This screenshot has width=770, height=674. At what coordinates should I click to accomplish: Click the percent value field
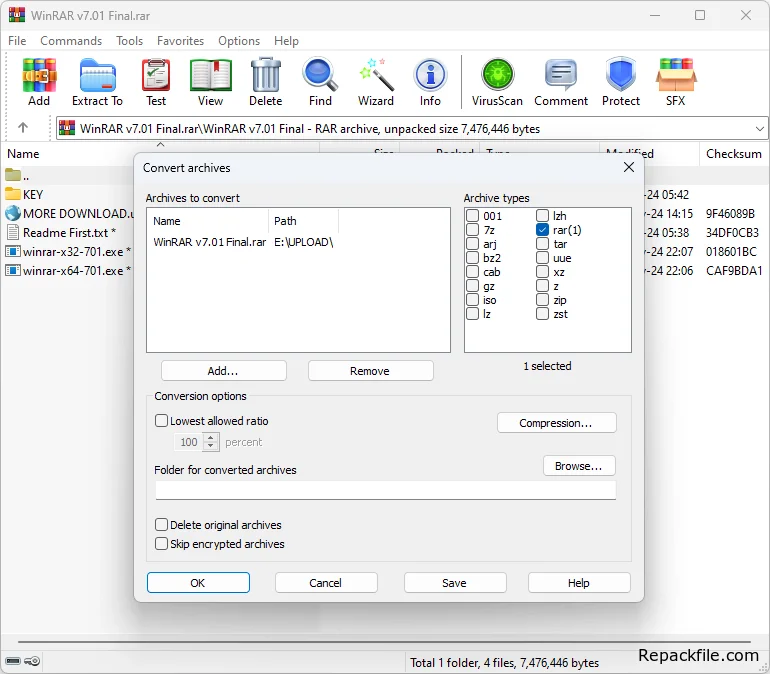pyautogui.click(x=189, y=442)
